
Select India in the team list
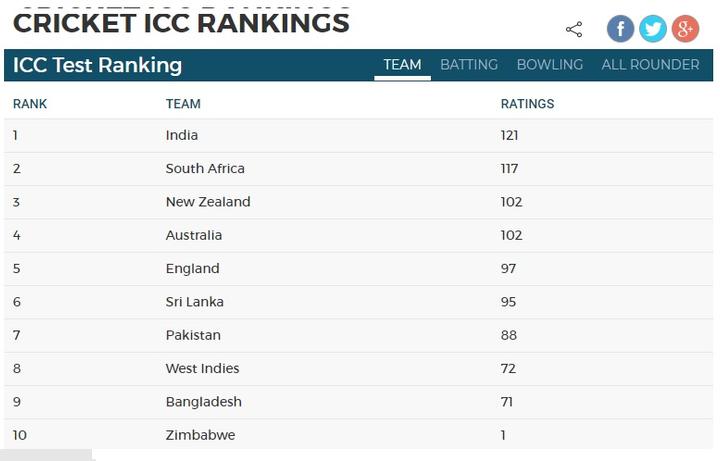182,135
